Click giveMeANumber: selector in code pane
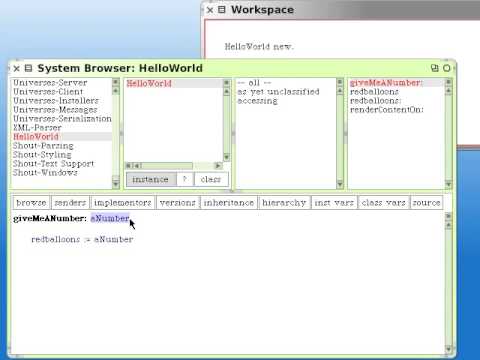The image size is (480, 360). pyautogui.click(x=50, y=218)
